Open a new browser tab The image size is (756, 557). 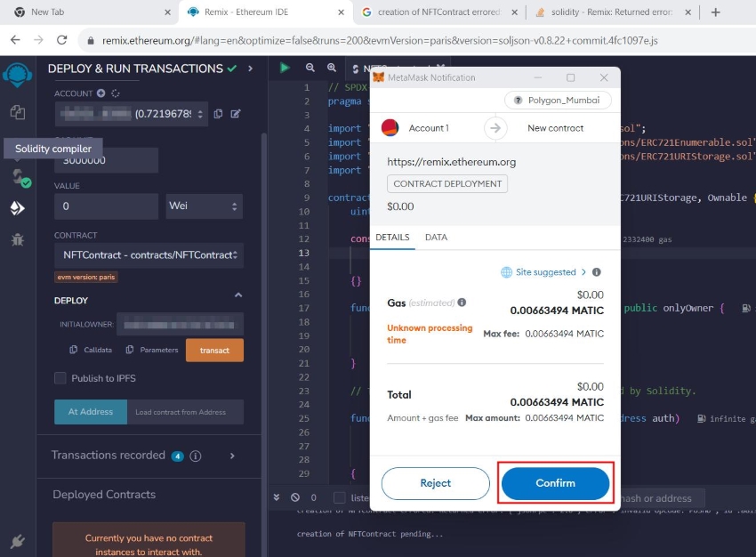(715, 12)
